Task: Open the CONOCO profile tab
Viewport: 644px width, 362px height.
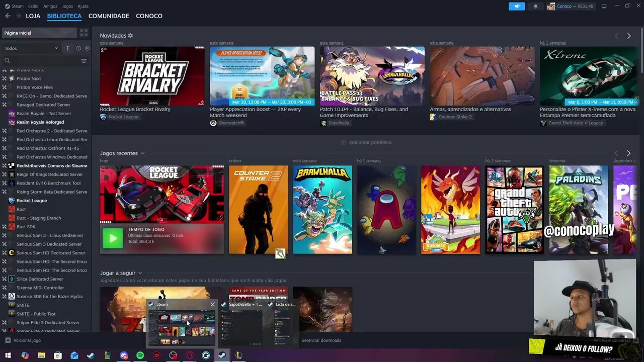Action: [149, 16]
